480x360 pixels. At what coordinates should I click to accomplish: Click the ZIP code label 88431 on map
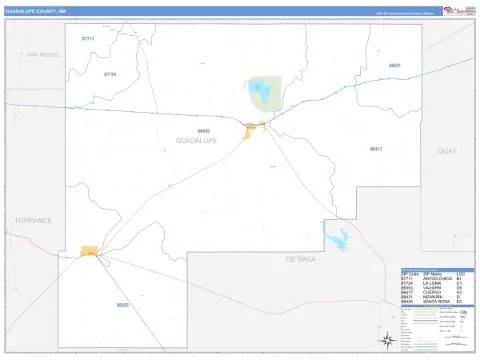(x=395, y=65)
